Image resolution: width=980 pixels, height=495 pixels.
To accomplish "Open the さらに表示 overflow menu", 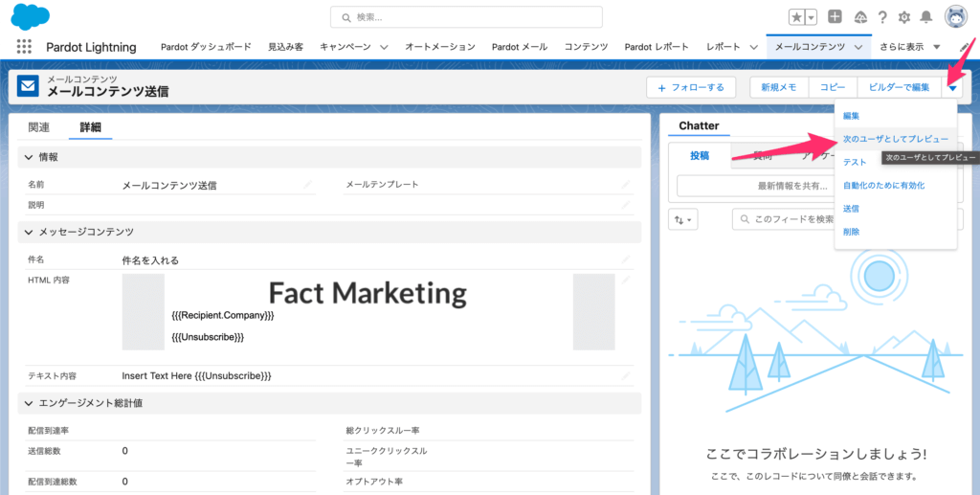I will [910, 47].
